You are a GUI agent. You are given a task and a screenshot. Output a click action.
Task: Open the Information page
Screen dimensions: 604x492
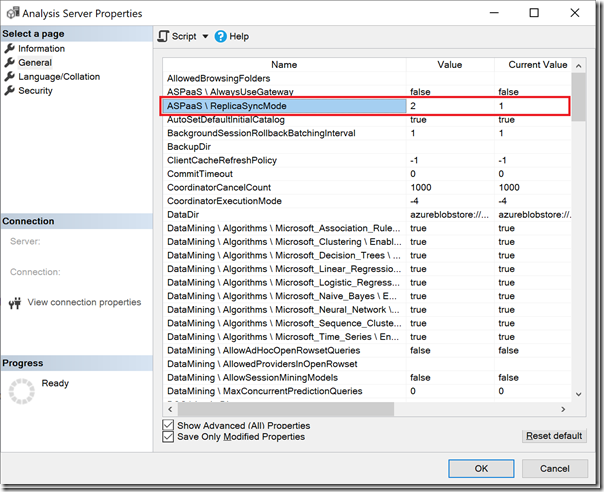click(41, 49)
